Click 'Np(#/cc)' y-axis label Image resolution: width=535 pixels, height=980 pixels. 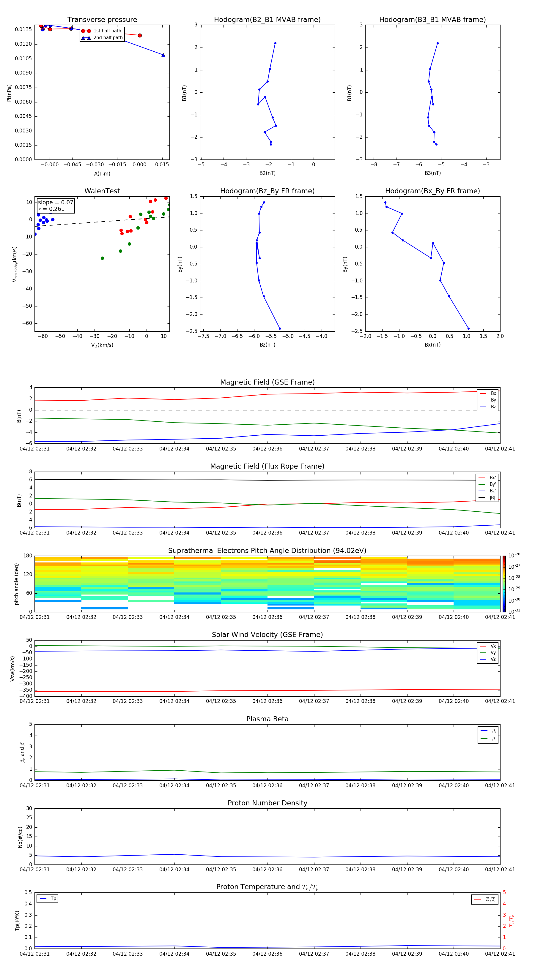20,837
